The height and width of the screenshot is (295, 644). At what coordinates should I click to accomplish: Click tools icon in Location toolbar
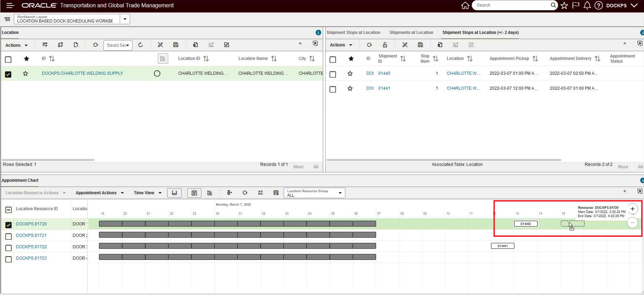click(x=160, y=45)
